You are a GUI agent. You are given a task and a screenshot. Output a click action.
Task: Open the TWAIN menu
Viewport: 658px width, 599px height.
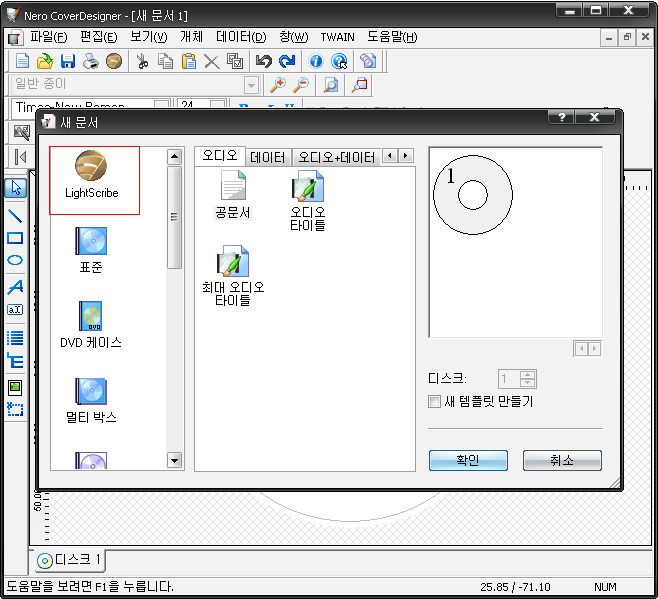[x=337, y=37]
